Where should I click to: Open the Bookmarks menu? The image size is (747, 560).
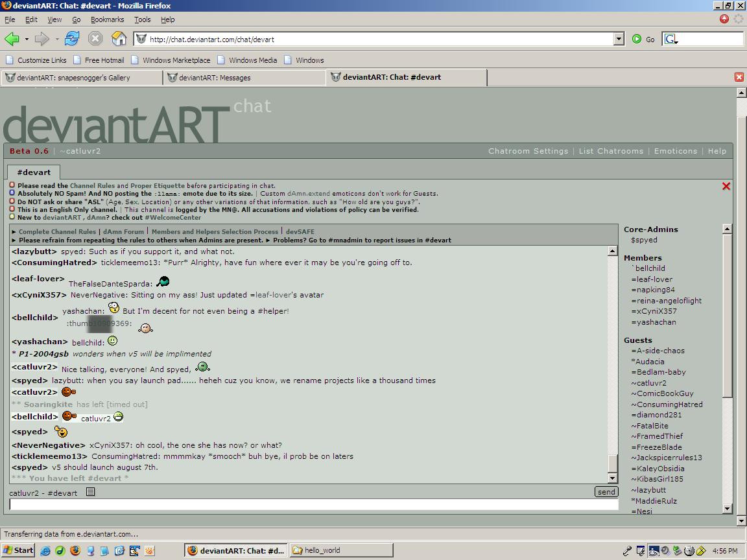pos(107,19)
